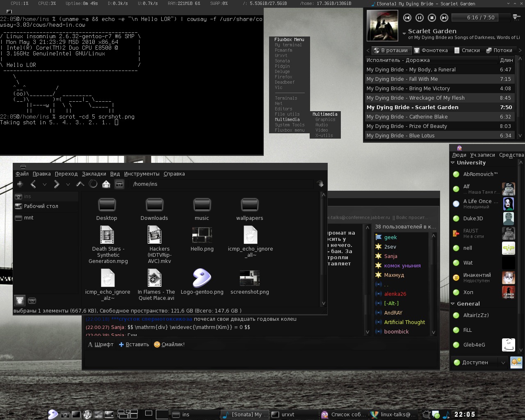Open the Люди menu in Pidgin
The width and height of the screenshot is (525, 420).
(459, 155)
